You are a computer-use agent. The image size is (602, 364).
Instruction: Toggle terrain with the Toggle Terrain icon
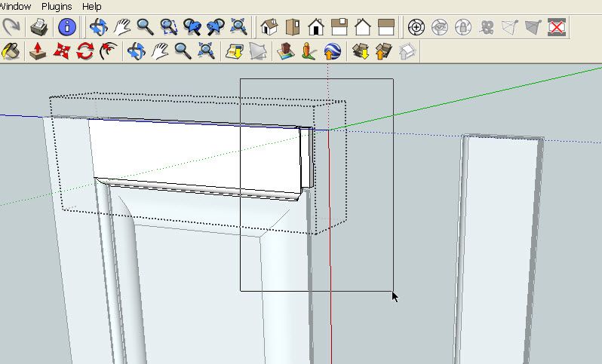(259, 51)
